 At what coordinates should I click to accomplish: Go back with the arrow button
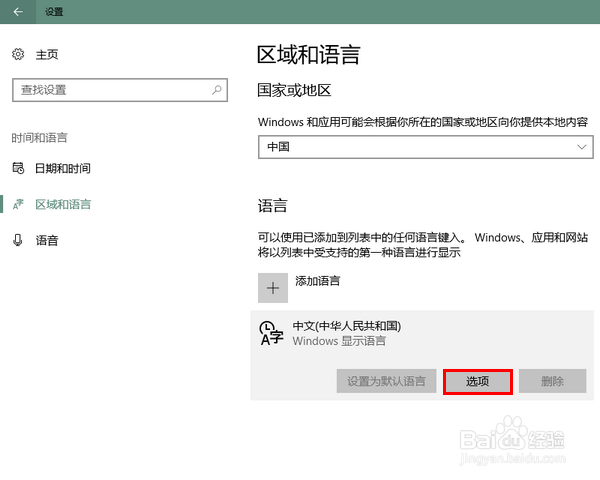(x=18, y=12)
